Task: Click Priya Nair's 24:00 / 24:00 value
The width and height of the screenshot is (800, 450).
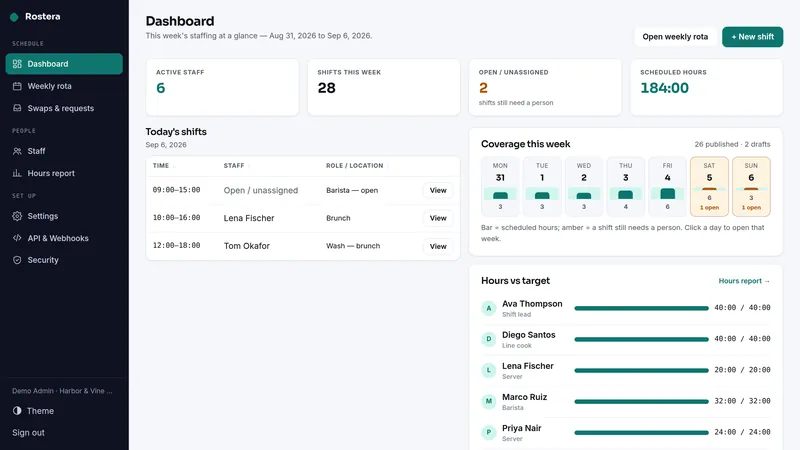Action: pos(742,432)
